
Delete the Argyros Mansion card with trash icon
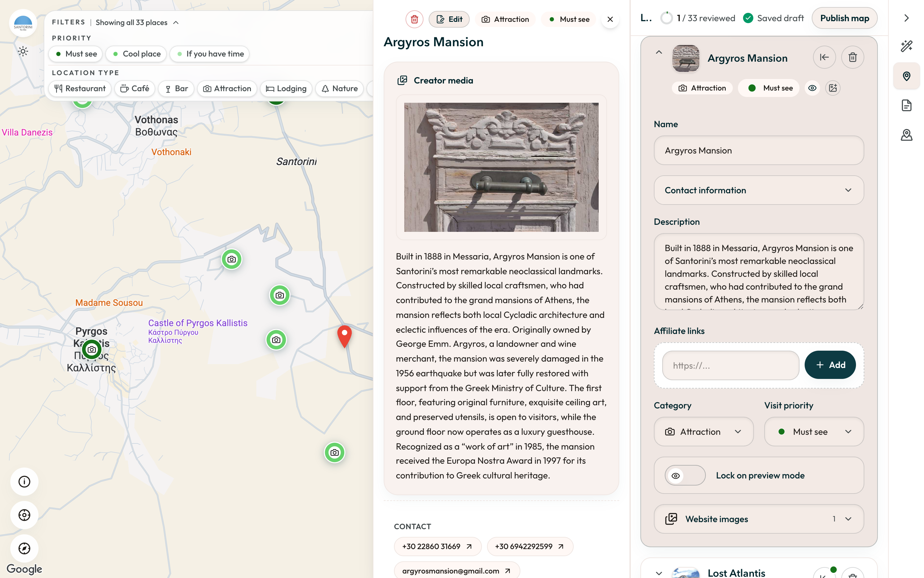pyautogui.click(x=852, y=57)
